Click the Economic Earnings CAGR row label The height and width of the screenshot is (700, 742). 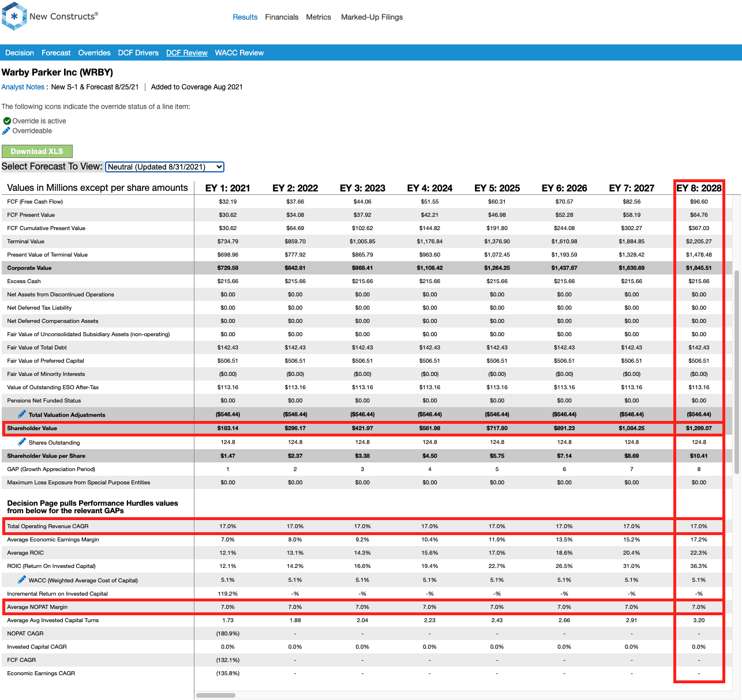click(x=41, y=673)
